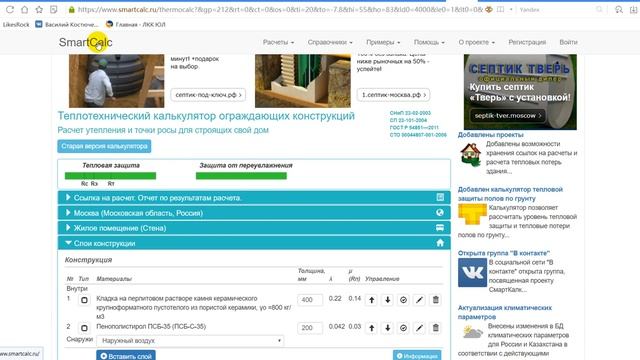
Task: Expand Москва (Московская область) section
Action: click(254, 213)
